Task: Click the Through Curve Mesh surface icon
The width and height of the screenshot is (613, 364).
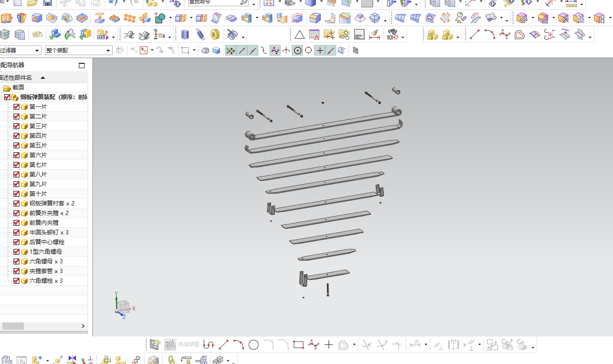Action: [415, 19]
